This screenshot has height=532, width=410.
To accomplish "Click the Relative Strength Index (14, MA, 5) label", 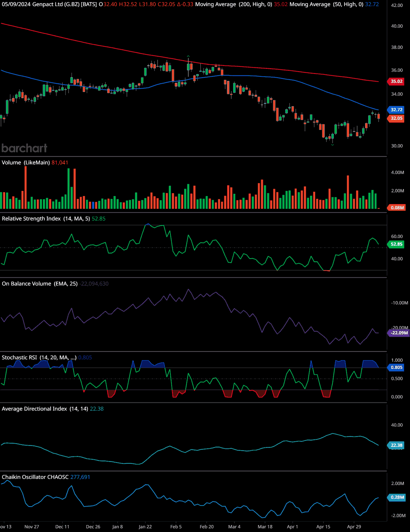I will pyautogui.click(x=46, y=219).
